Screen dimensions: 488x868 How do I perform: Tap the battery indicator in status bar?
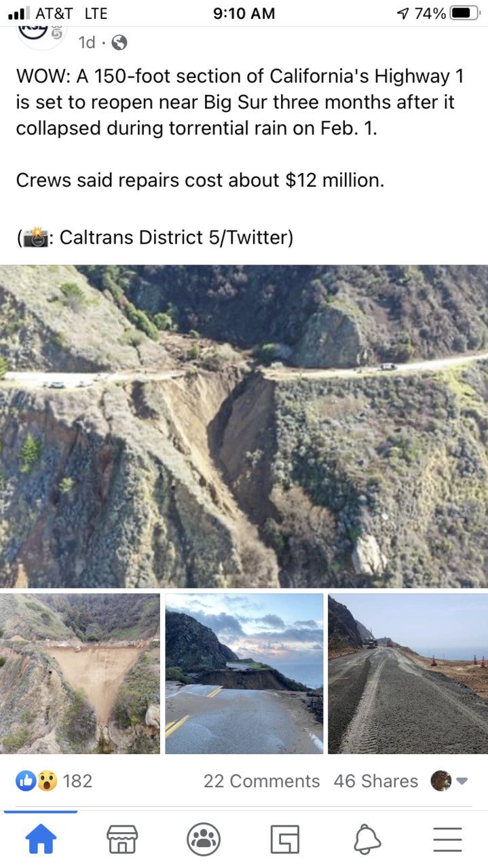465,13
